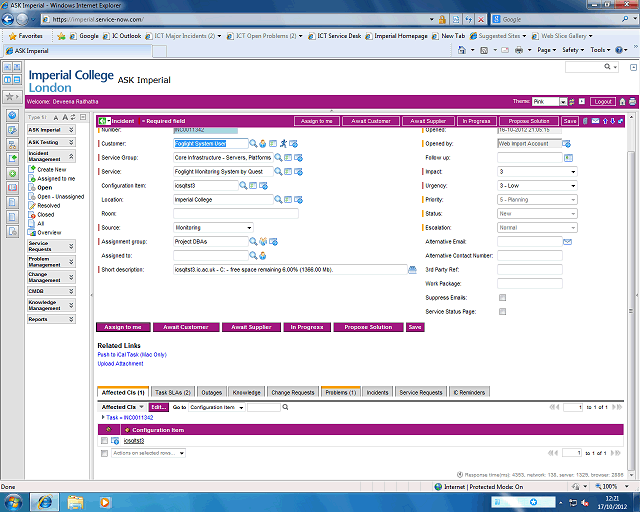This screenshot has width=640, height=512.
Task: Click the email icon beside Alternative Email
Action: tap(567, 242)
